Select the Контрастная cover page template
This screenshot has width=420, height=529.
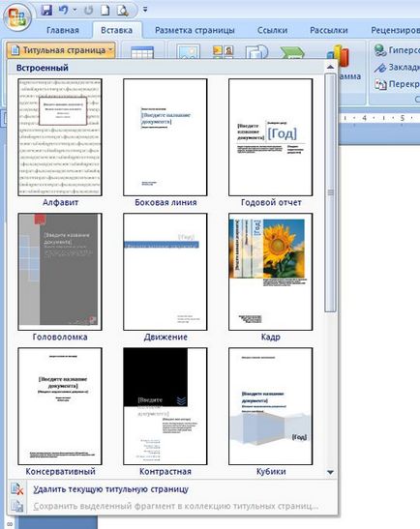click(165, 406)
